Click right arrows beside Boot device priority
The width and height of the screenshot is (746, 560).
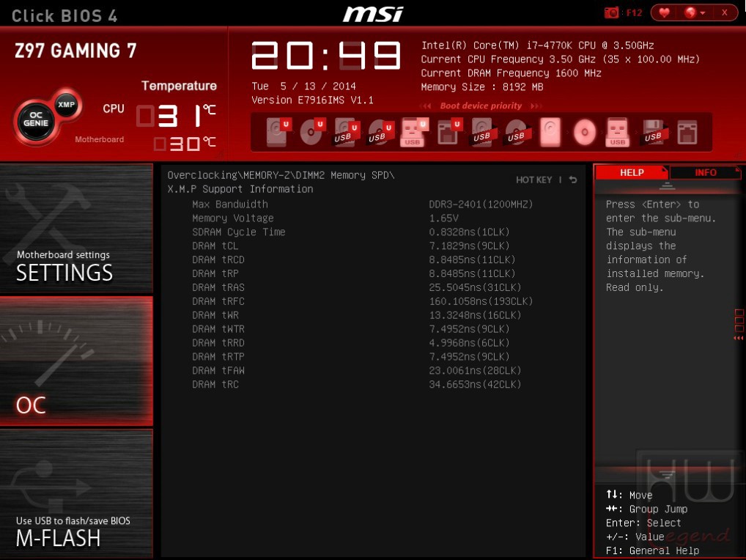[x=536, y=106]
